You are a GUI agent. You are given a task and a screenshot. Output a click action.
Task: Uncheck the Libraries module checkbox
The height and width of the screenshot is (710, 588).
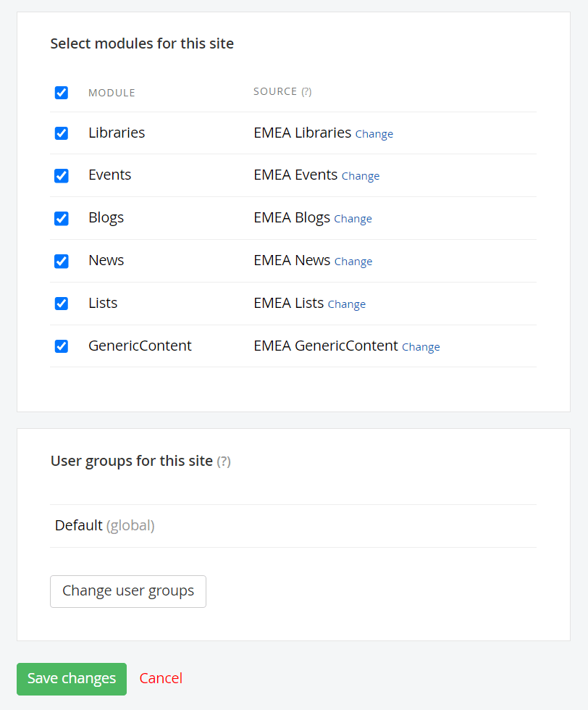click(62, 133)
